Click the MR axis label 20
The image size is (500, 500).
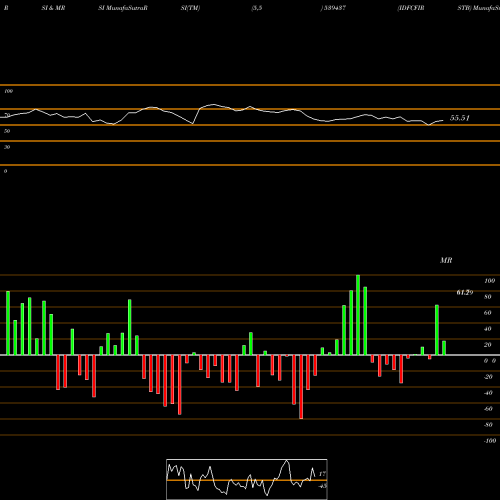tap(487, 345)
